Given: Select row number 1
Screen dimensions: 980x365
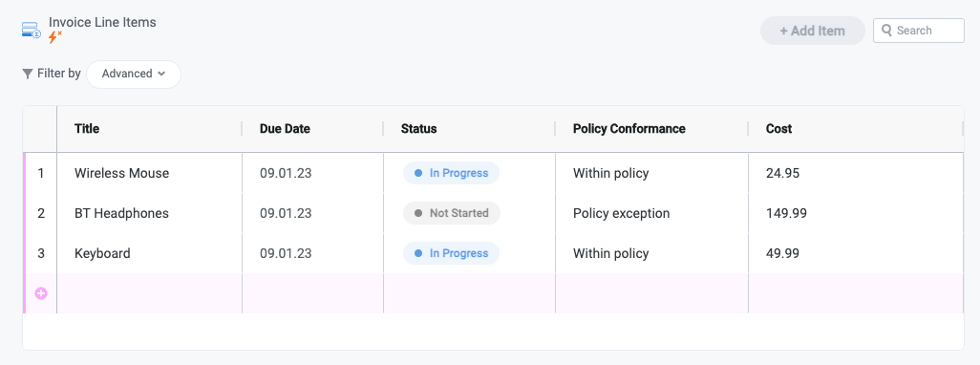Looking at the screenshot, I should click(x=41, y=173).
